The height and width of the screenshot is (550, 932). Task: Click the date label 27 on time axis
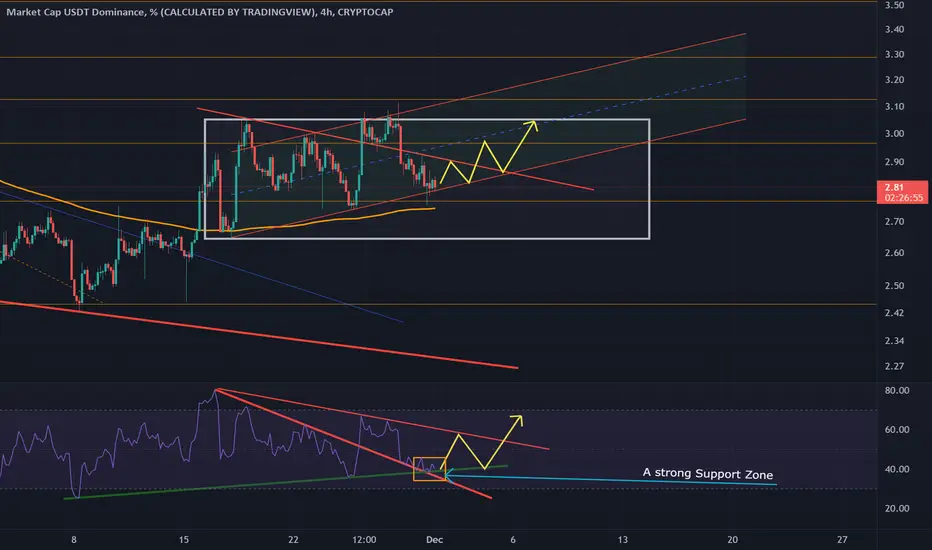(x=842, y=540)
